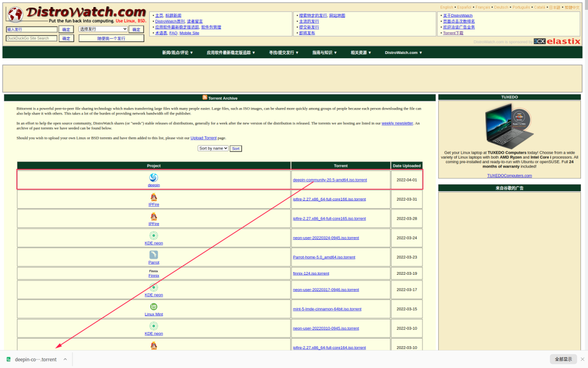Image resolution: width=588 pixels, height=368 pixels.
Task: Click the KDE neon logo in the 2022-03-17 row
Action: [154, 288]
